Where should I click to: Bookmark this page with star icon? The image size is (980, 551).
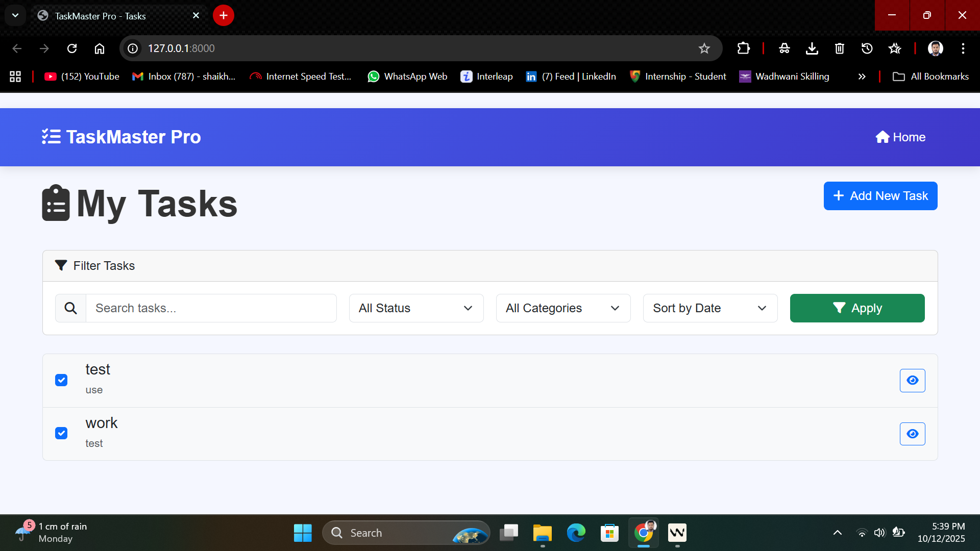tap(704, 48)
